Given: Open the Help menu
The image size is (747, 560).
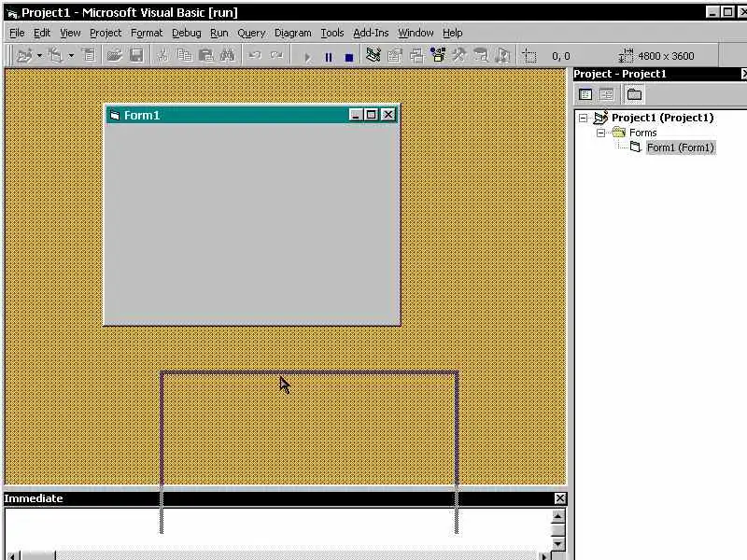Looking at the screenshot, I should pos(452,33).
